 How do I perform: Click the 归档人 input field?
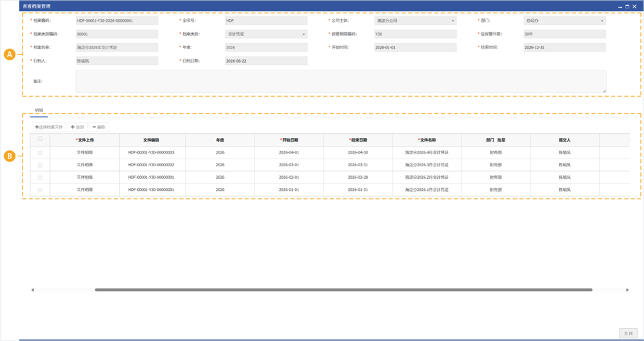(x=117, y=61)
